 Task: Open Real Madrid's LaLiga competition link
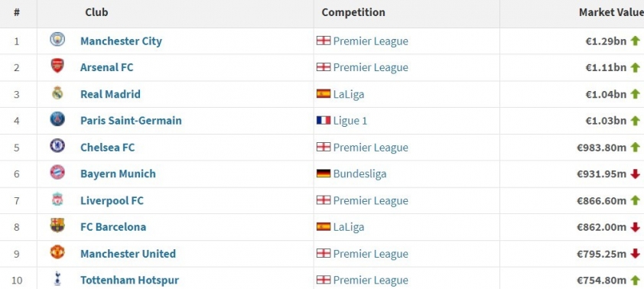[x=349, y=94]
